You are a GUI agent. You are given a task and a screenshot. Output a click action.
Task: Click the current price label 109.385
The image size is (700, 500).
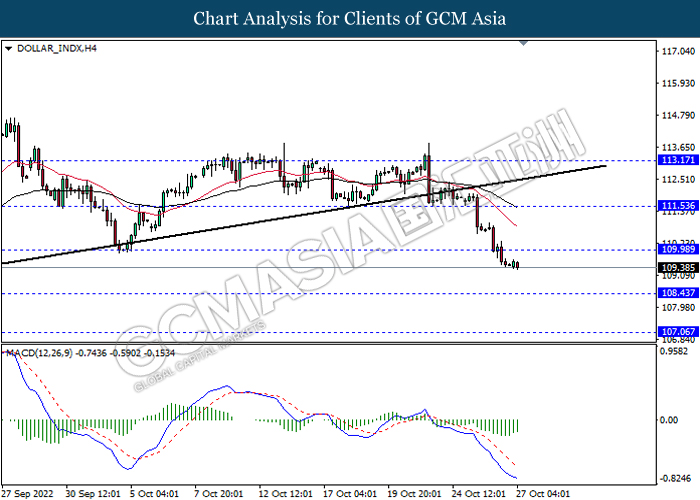point(678,267)
